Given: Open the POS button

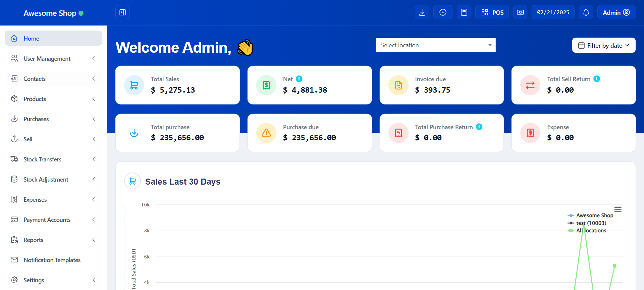Looking at the screenshot, I should pos(492,12).
